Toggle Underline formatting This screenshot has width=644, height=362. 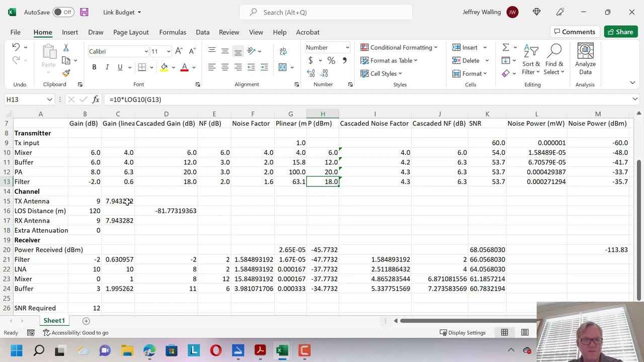pos(120,67)
